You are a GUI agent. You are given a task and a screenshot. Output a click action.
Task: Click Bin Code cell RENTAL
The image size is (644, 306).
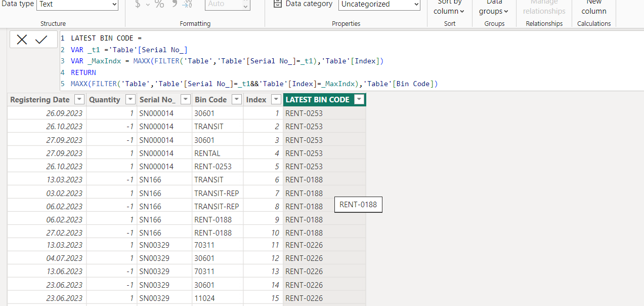click(x=218, y=153)
